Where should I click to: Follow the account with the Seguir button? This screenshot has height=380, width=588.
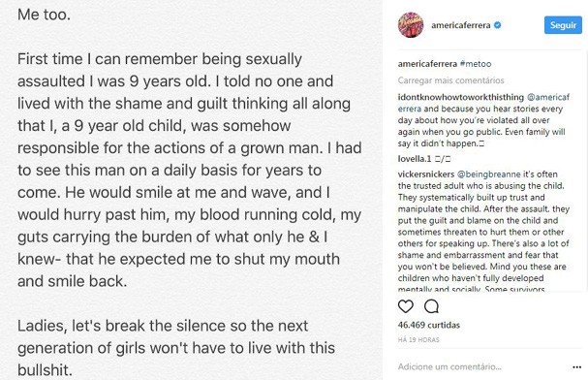point(563,25)
